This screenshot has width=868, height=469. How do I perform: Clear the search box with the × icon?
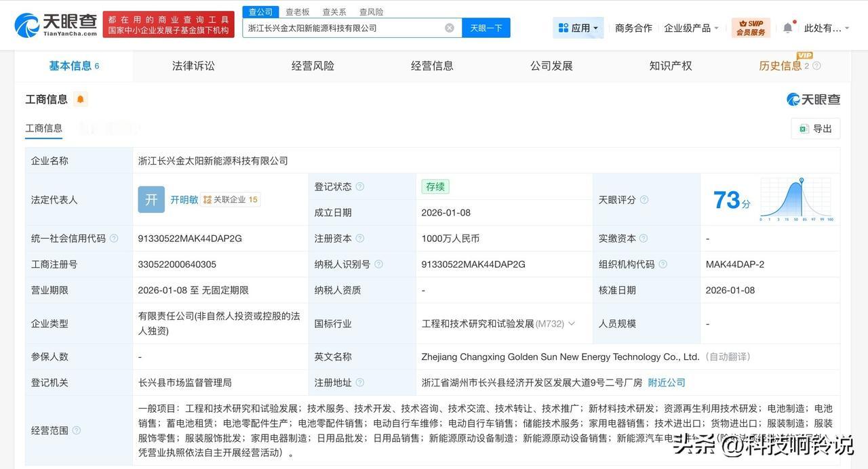point(449,27)
